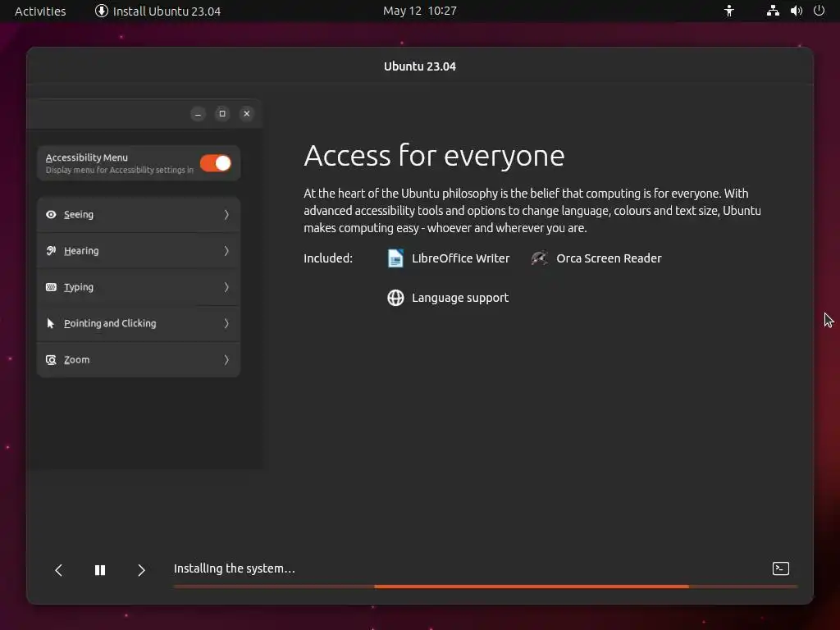This screenshot has height=630, width=840.
Task: Minimize the accessibility settings panel
Action: [199, 113]
